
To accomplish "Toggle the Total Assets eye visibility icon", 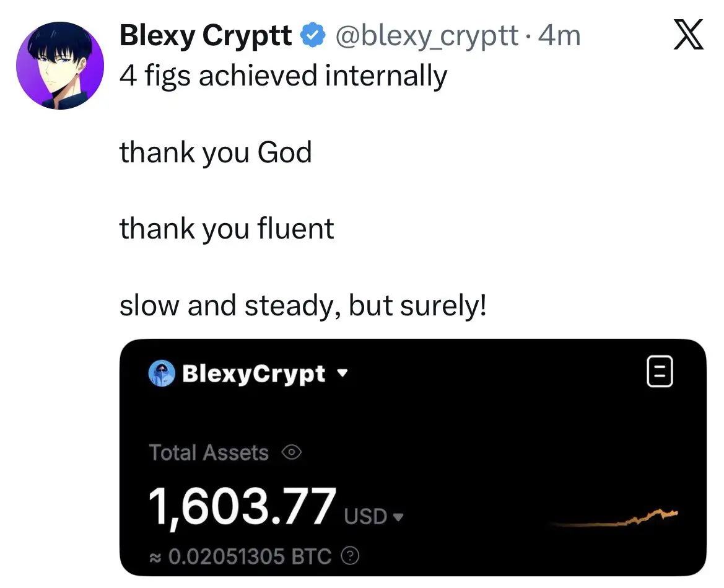I will click(291, 453).
